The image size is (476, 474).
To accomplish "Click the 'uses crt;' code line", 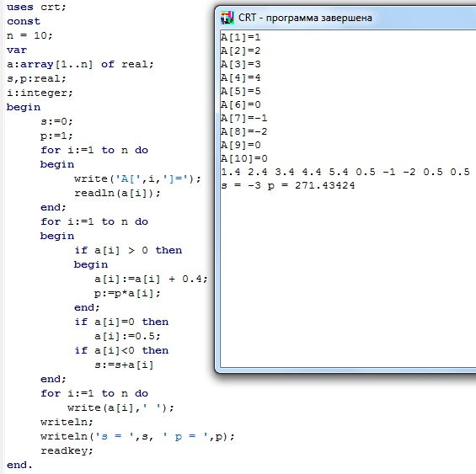I will pos(36,7).
